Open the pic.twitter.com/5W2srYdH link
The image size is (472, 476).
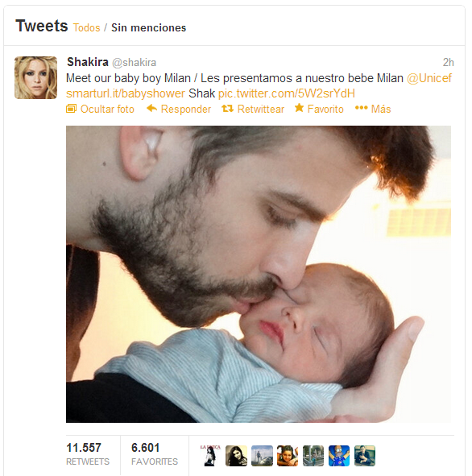(x=287, y=93)
